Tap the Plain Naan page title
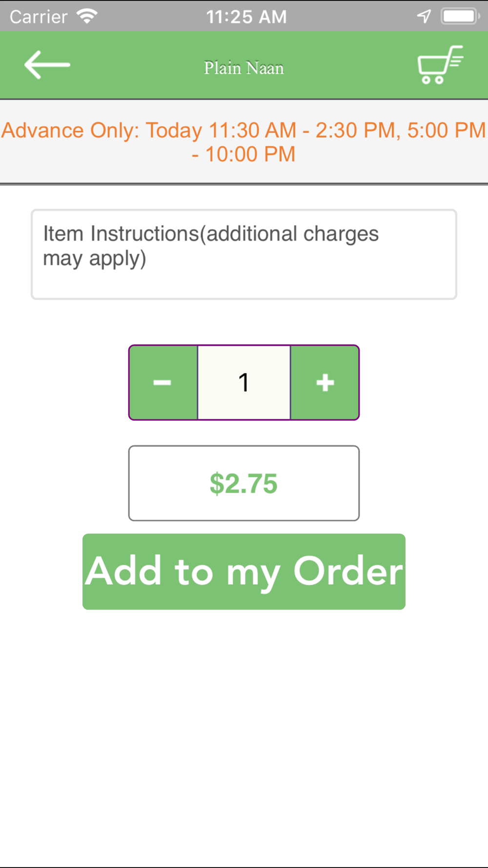 pyautogui.click(x=244, y=68)
